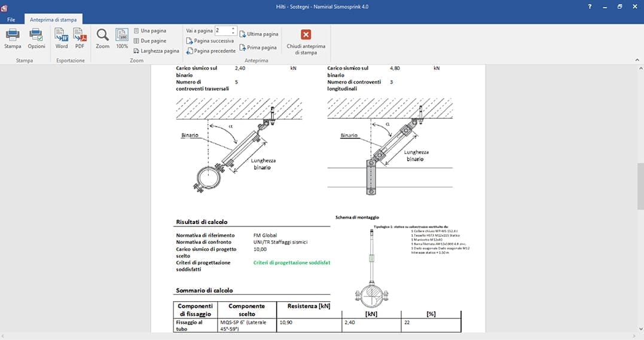Decrease page number with down arrow
This screenshot has height=340, width=644.
click(x=233, y=33)
